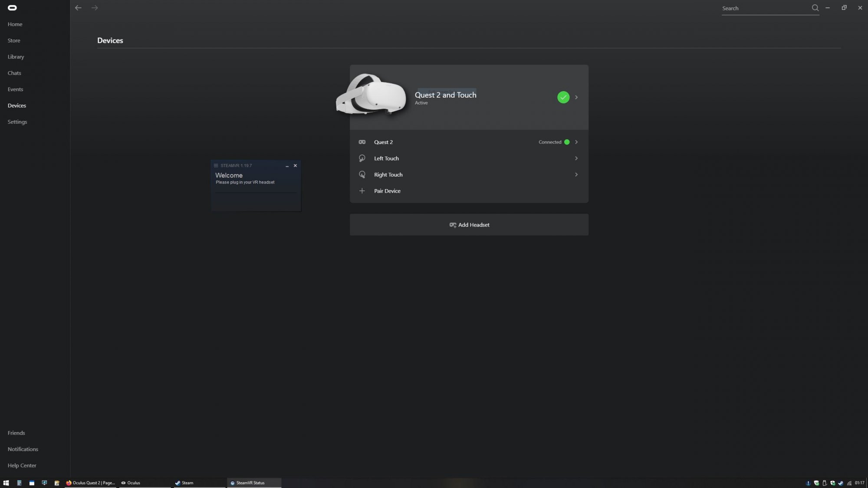Screen dimensions: 868x488
Task: Switch to the SteamVR Status taskbar button
Action: point(254,483)
